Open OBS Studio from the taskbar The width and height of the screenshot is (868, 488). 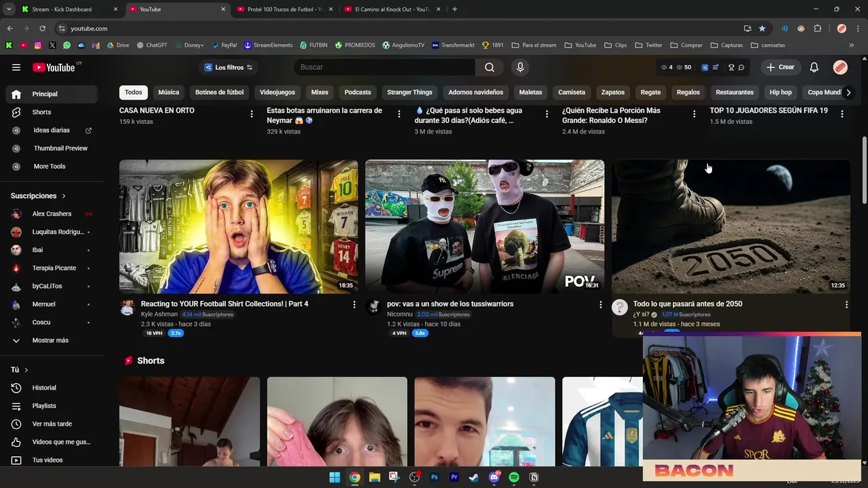coord(414,477)
